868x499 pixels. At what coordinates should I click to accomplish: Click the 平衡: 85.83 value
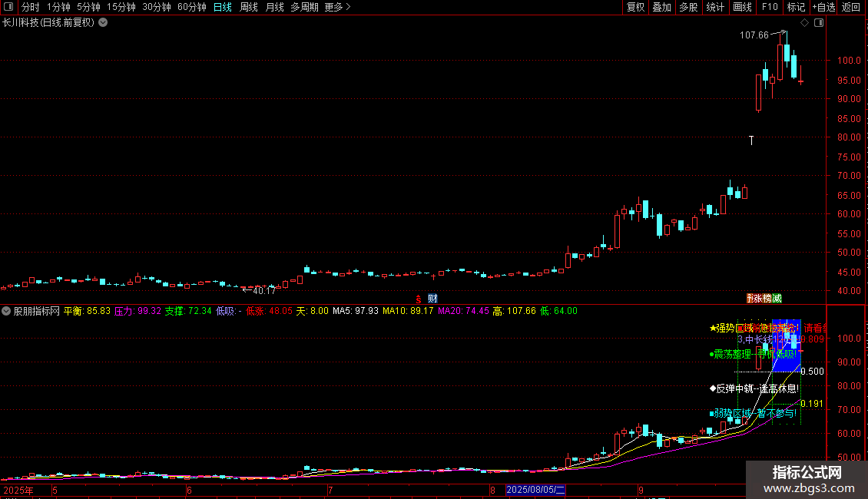coord(87,311)
